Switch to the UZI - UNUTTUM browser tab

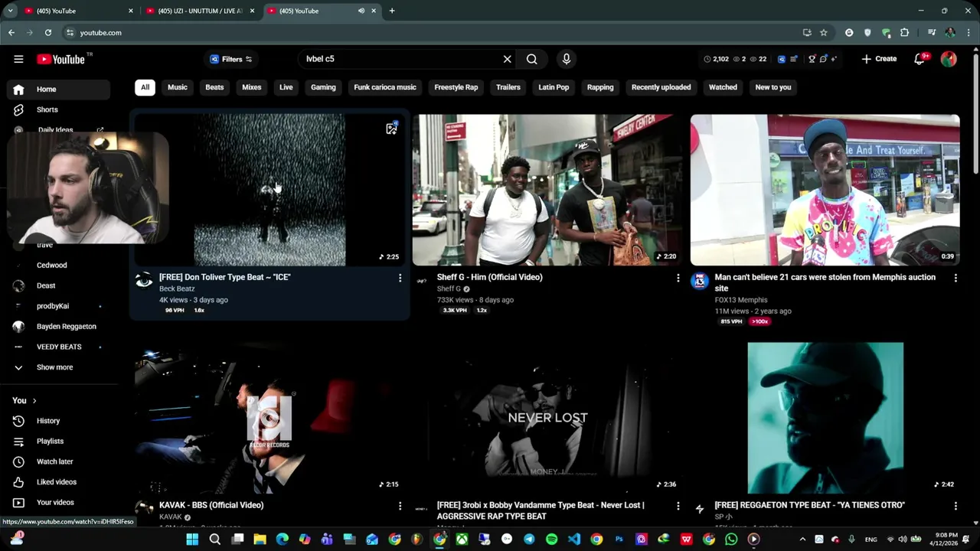click(x=199, y=11)
